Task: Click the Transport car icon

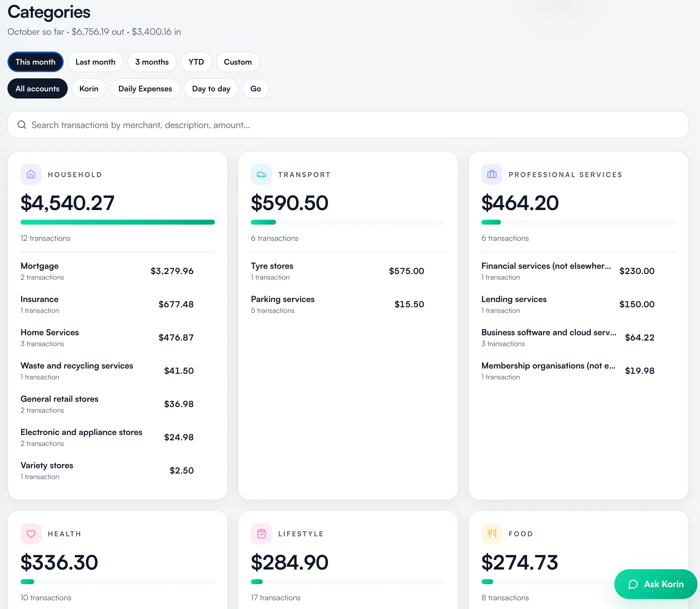Action: [261, 174]
